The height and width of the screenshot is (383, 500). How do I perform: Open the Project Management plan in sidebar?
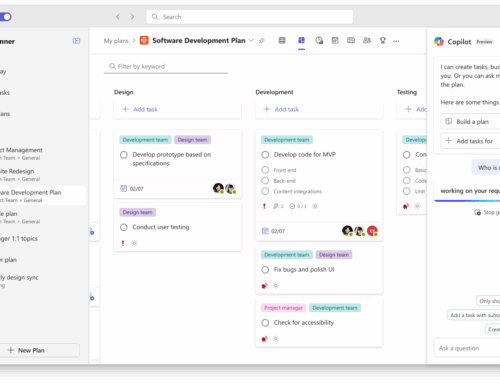pos(42,153)
